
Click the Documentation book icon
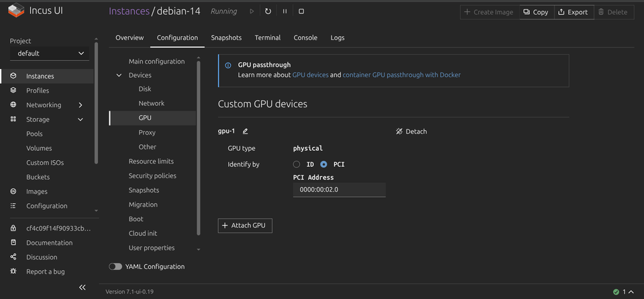coord(13,243)
